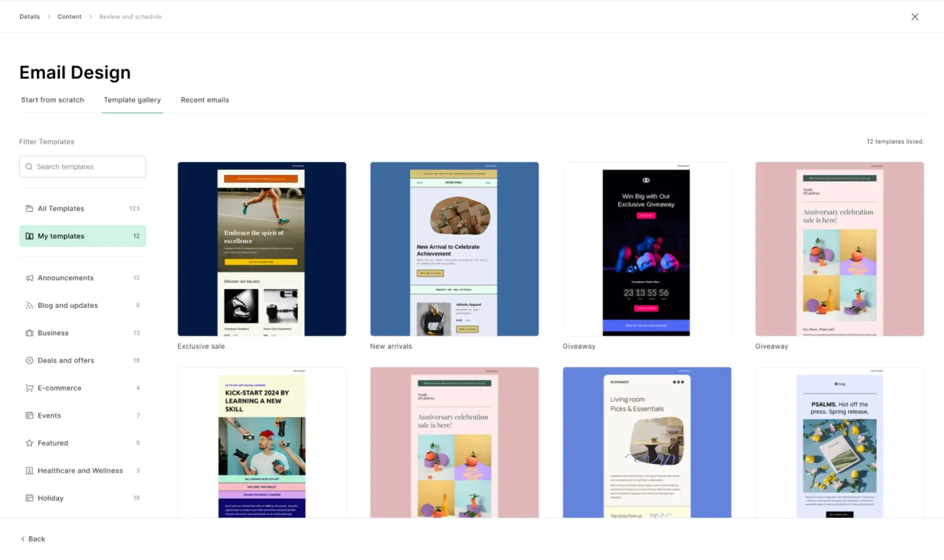Click the Back navigation button

pos(32,539)
